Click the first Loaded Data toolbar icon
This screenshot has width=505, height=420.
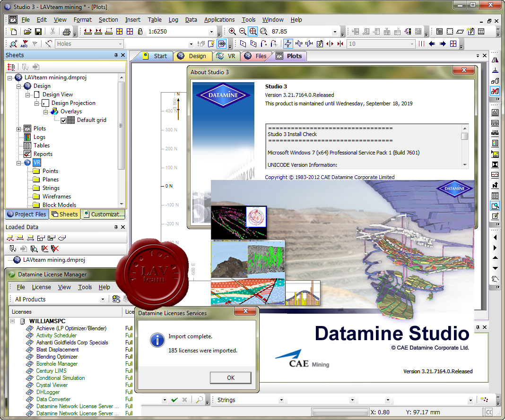pos(10,238)
